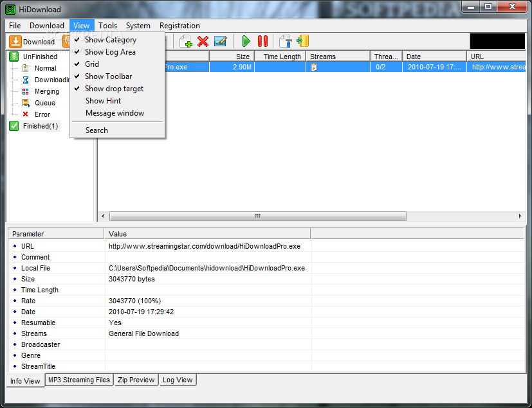This screenshot has width=532, height=408.
Task: Toggle the Show drop target option
Action: (x=117, y=89)
